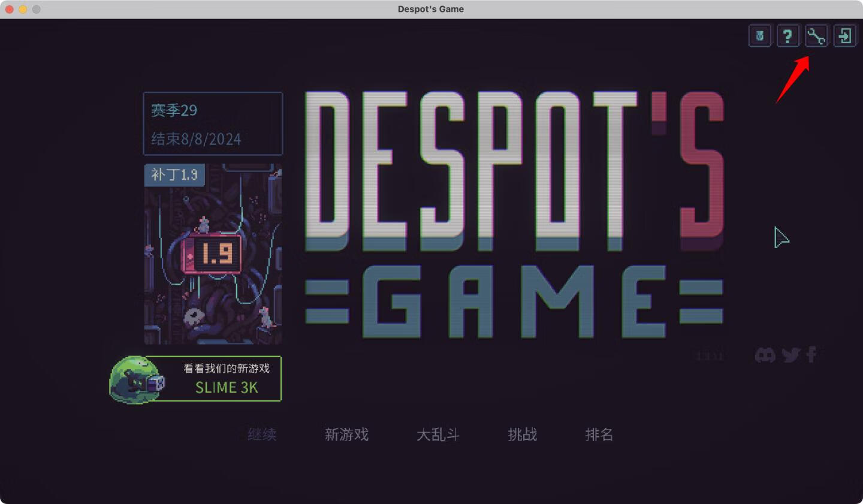Image resolution: width=863 pixels, height=504 pixels.
Task: Enter the 大乱斗 brawl mode
Action: [x=437, y=434]
